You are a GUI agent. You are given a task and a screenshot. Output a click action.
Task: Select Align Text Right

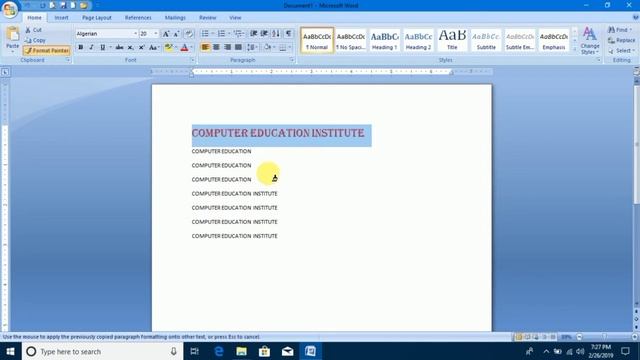tap(227, 47)
